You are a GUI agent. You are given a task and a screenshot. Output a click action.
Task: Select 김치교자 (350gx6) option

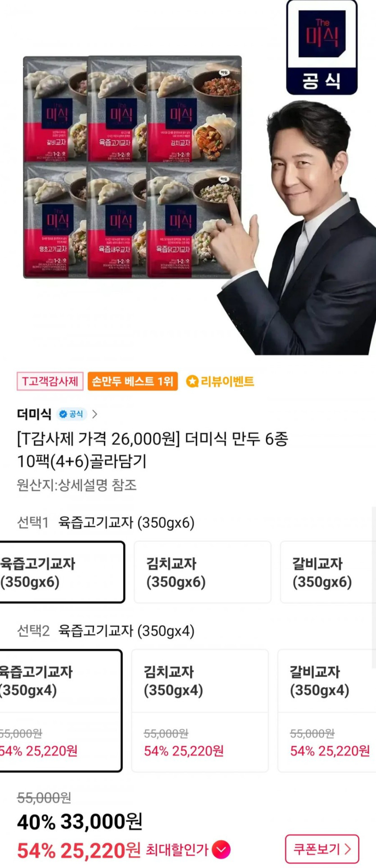tap(203, 572)
